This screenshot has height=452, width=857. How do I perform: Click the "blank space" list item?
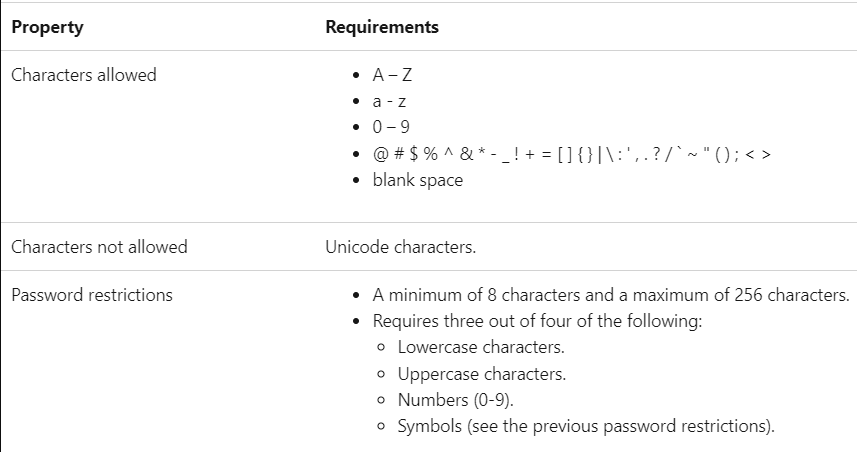pyautogui.click(x=418, y=180)
